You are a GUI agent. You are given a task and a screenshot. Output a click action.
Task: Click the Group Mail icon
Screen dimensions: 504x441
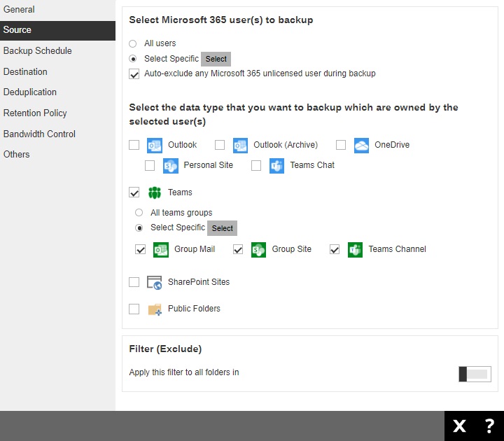click(x=161, y=250)
